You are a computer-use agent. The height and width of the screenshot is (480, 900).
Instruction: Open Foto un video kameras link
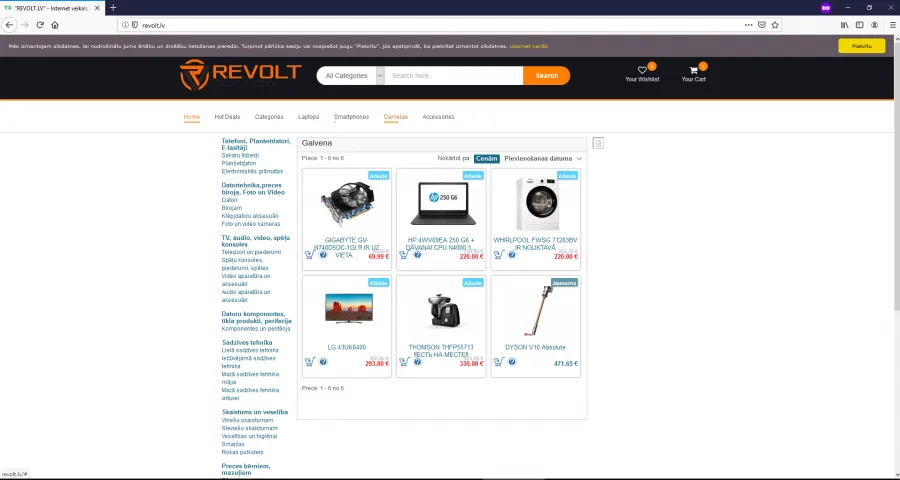(251, 224)
